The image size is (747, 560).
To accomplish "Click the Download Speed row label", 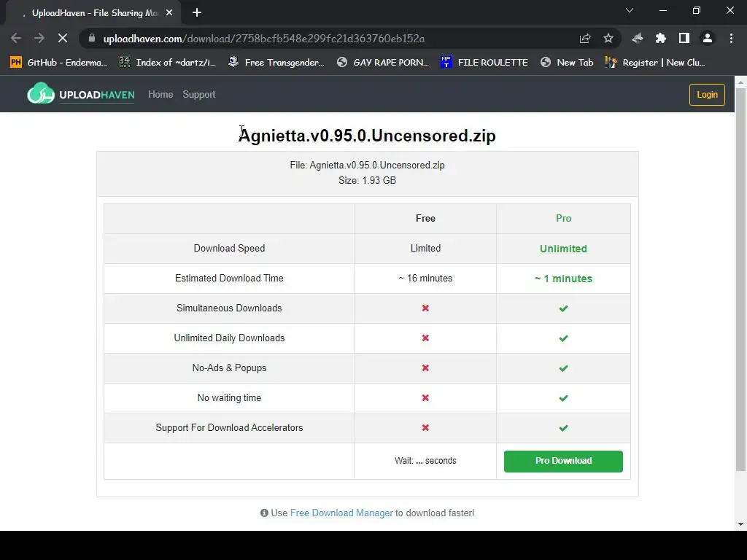I will (229, 248).
